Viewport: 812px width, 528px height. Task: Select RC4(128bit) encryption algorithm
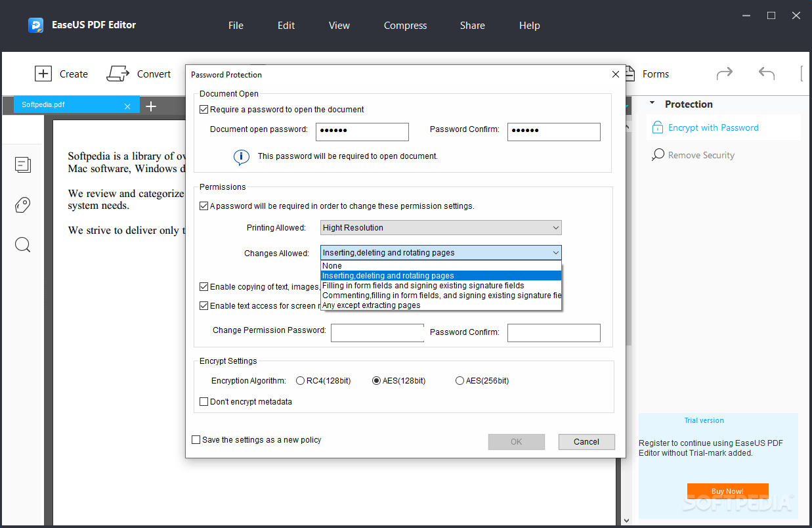(301, 381)
